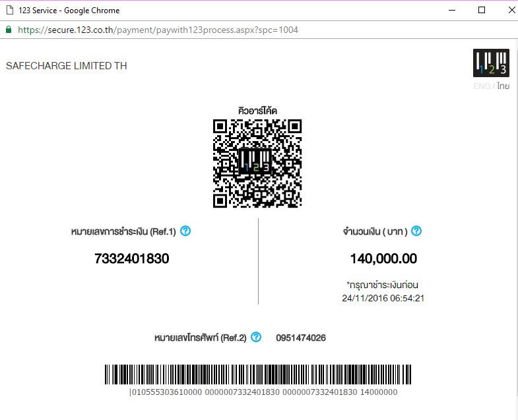Click the page document icon in title bar
The height and width of the screenshot is (420, 518).
[x=10, y=11]
